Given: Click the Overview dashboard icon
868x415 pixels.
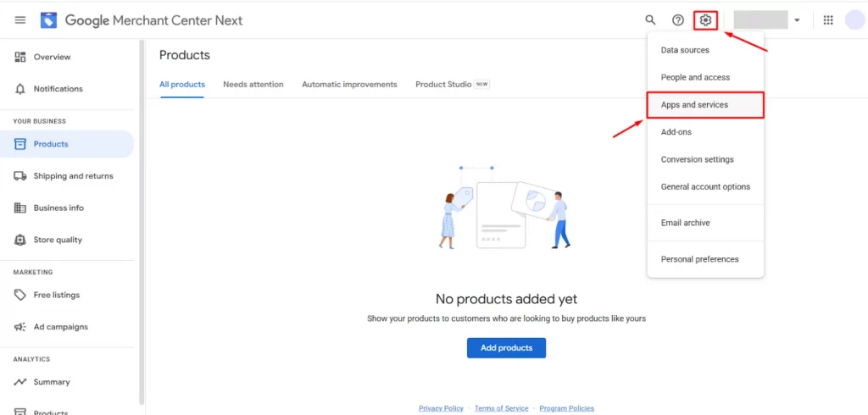Looking at the screenshot, I should [x=20, y=57].
